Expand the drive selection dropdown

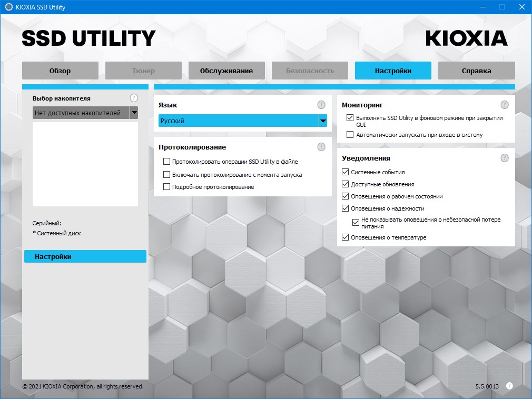pos(134,112)
